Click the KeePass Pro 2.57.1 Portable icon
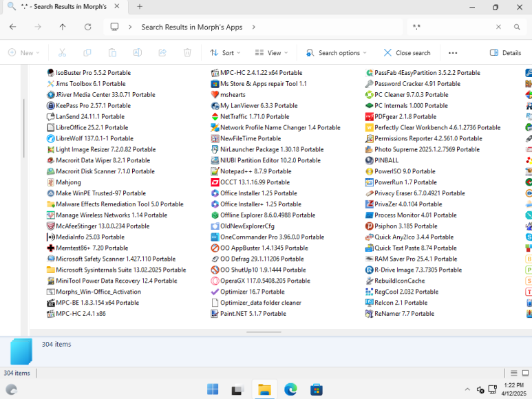Screen dimensions: 532x399 click(50, 105)
